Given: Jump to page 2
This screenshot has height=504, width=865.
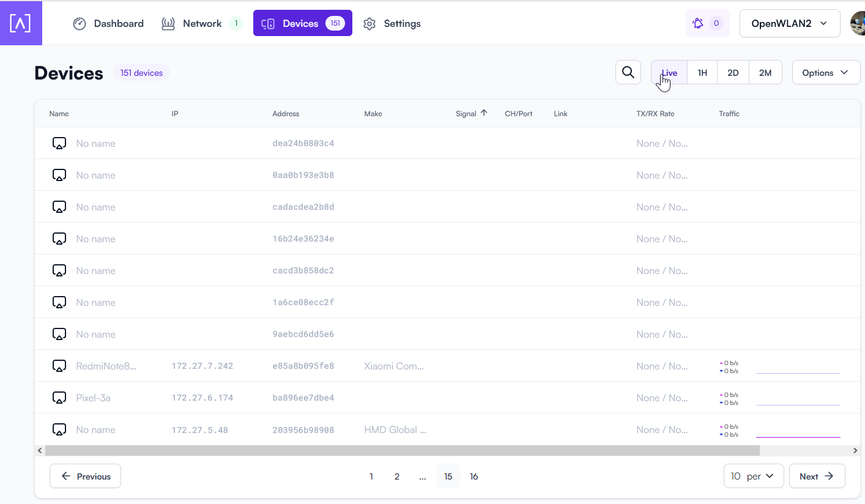Looking at the screenshot, I should click(x=397, y=476).
